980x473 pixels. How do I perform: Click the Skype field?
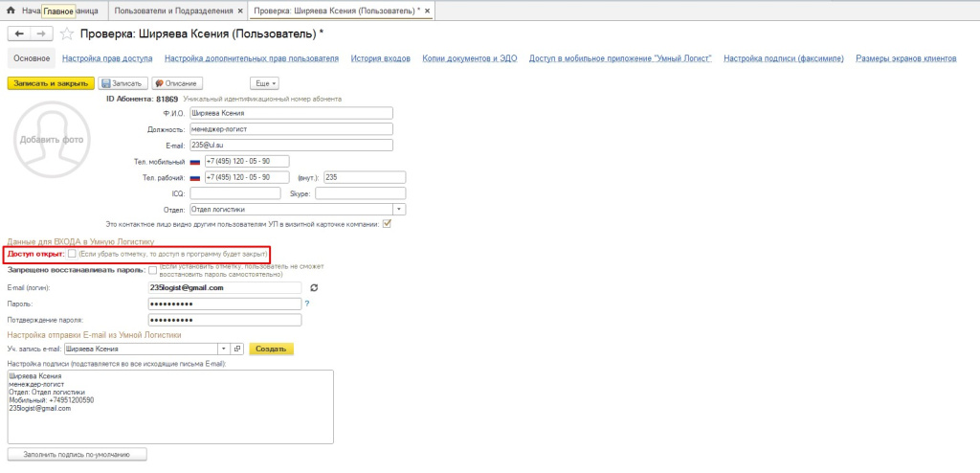pos(361,193)
